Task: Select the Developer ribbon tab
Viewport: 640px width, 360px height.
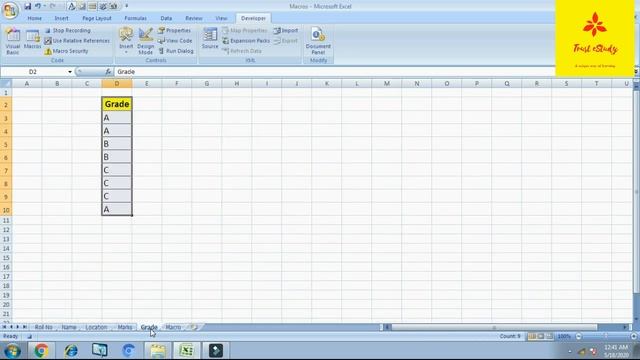Action: click(253, 18)
